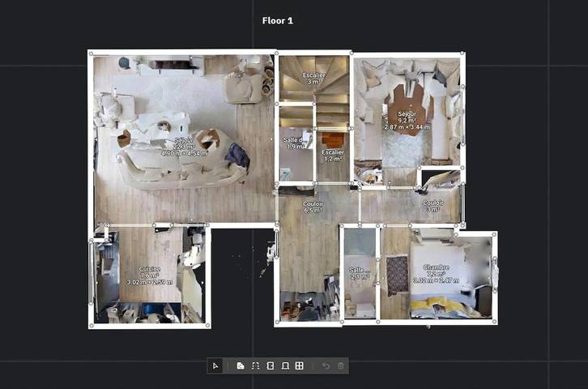
Task: Select the small Séjour 9.2 m² label
Action: [x=407, y=120]
